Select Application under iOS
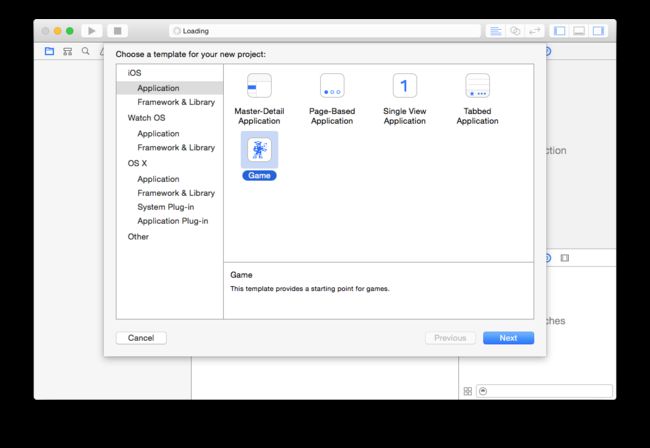This screenshot has width=650, height=448. 170,88
